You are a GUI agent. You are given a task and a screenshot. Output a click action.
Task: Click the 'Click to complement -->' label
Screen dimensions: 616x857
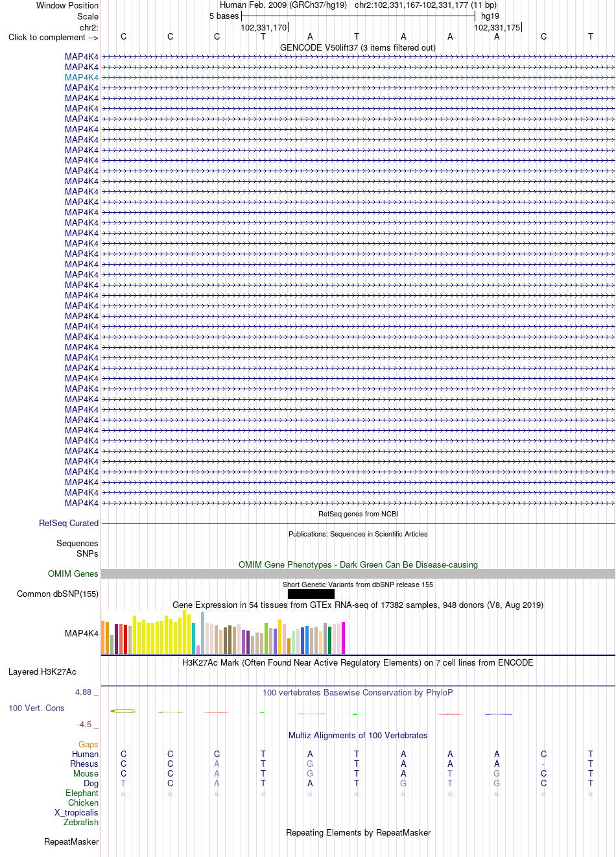[x=53, y=37]
